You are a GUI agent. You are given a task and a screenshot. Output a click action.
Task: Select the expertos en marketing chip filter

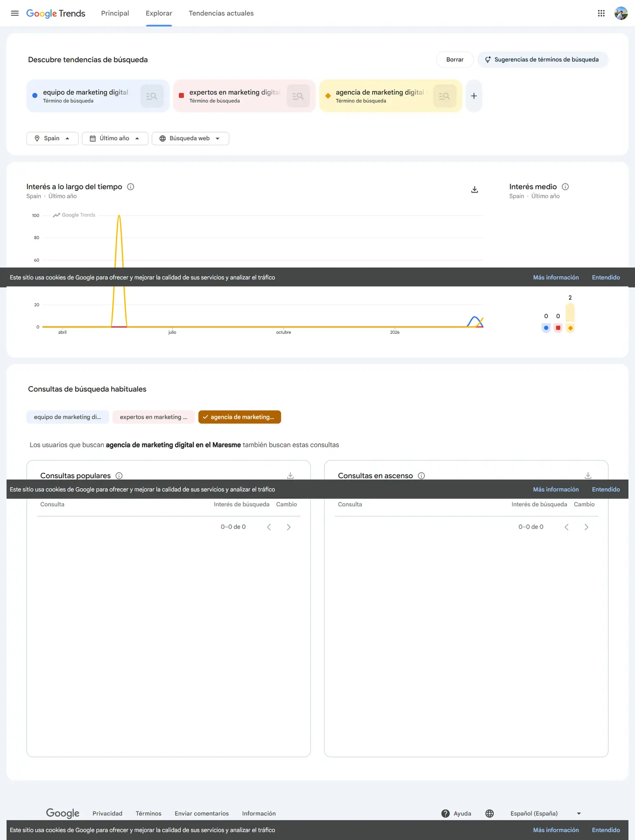153,417
